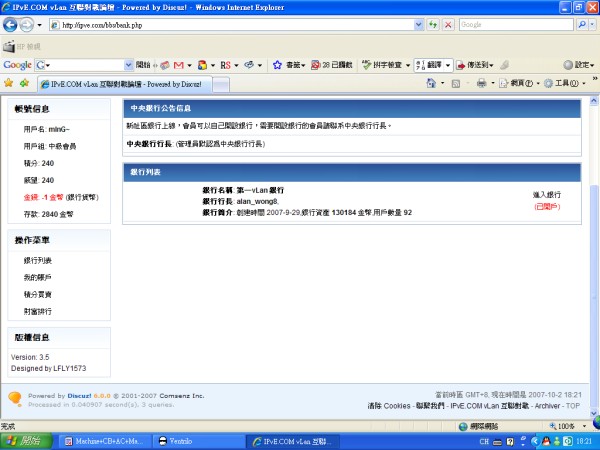Click the search magnifier icon beside Google box
600x450 pixels.
[582, 25]
